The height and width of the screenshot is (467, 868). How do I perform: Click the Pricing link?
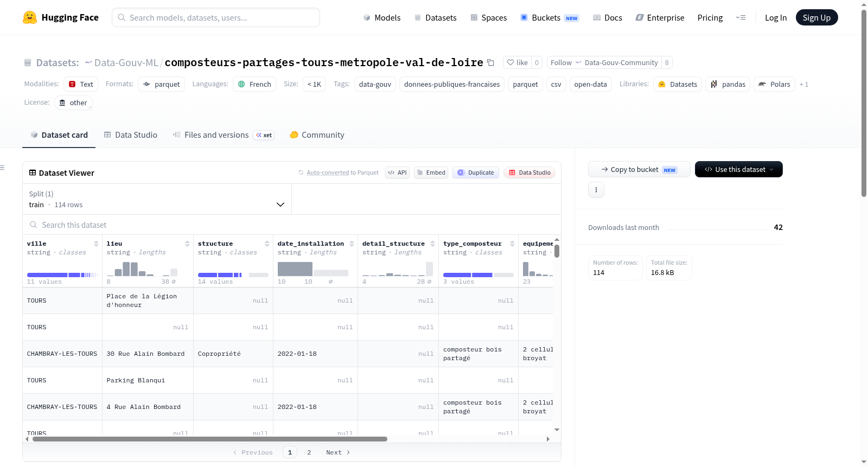(x=710, y=17)
